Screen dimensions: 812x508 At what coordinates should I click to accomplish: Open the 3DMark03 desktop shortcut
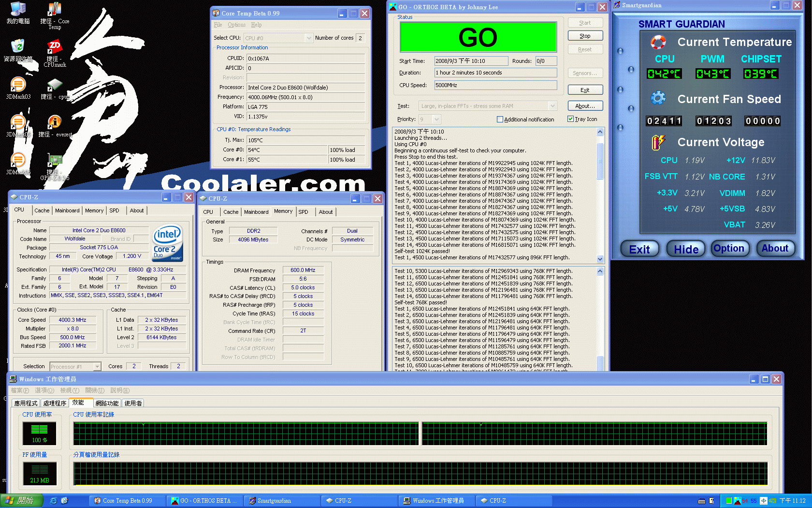tap(18, 88)
